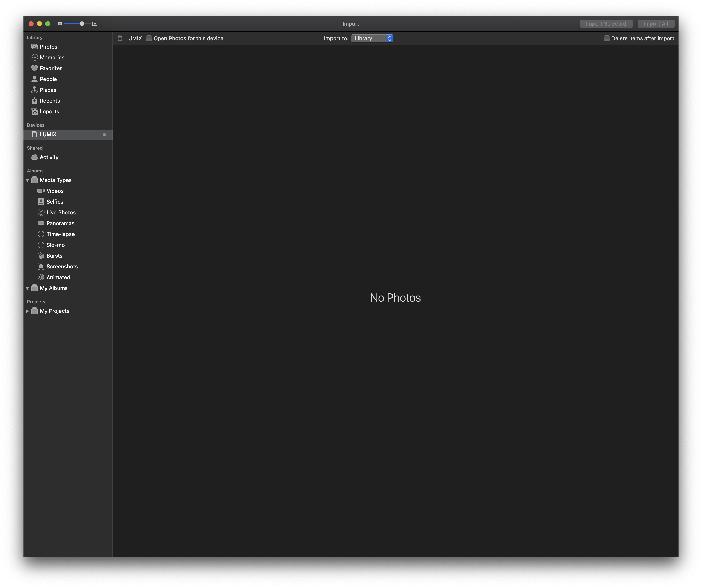Viewport: 702px width, 588px height.
Task: Click the Import All button
Action: 655,24
